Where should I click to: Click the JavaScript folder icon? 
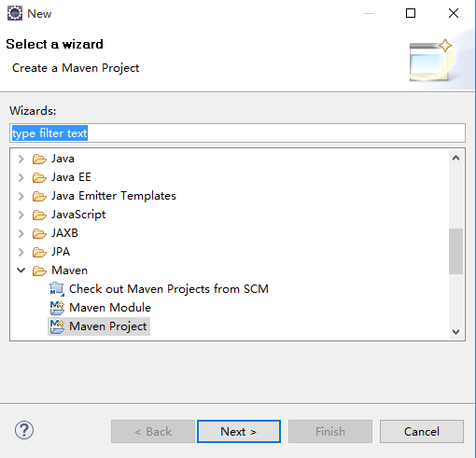pos(39,215)
